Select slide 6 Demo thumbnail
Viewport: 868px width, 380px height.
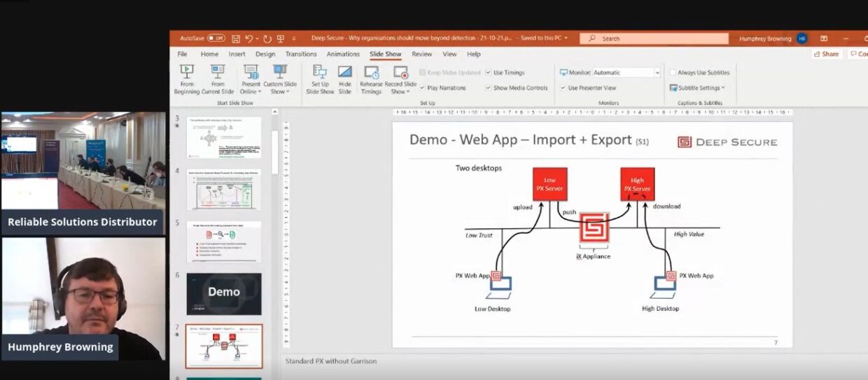(x=223, y=293)
